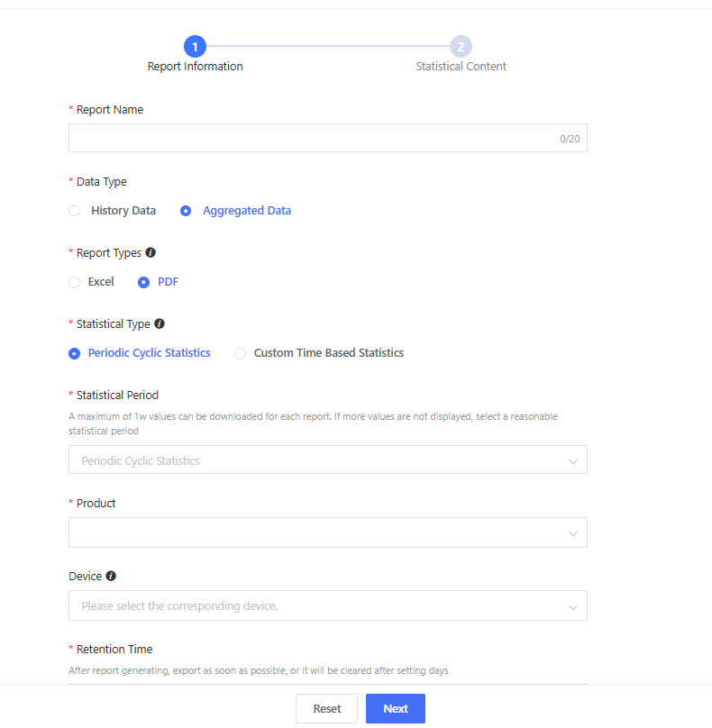Click the Statistical Type info icon
The image size is (712, 728).
[x=160, y=323]
